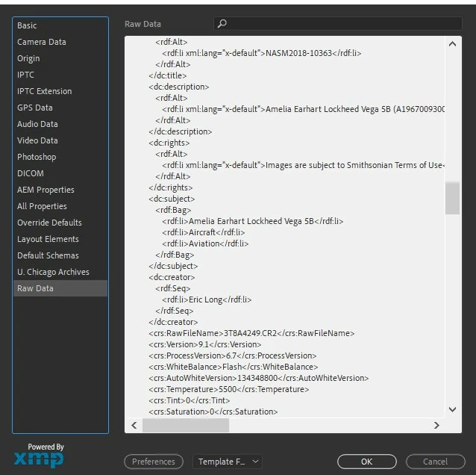
Task: Click the crs:Version 9.1 line
Action: click(x=205, y=344)
